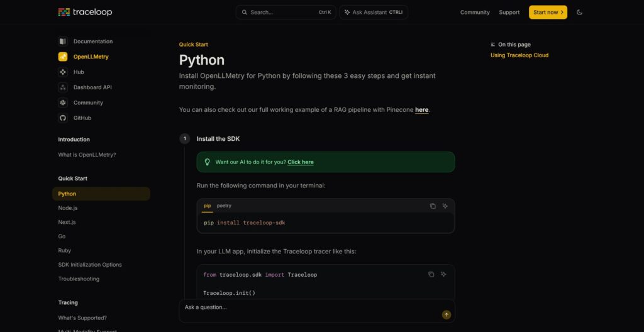Viewport: 644px width, 332px height.
Task: Click the GitHub sidebar label
Action: [x=82, y=118]
